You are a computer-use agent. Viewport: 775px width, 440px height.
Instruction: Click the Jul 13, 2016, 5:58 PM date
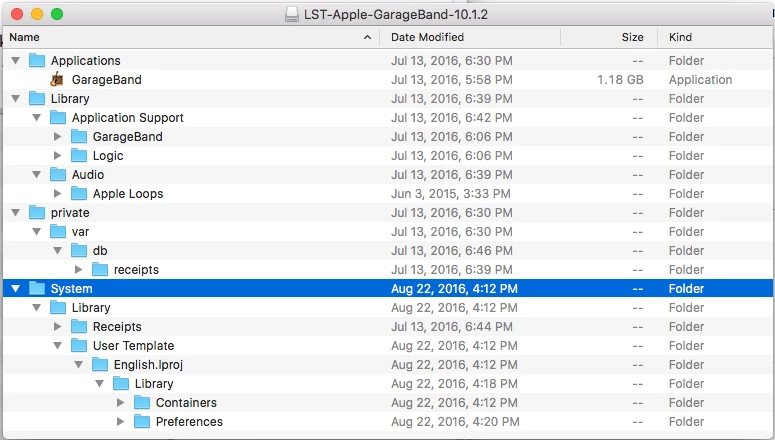(452, 80)
